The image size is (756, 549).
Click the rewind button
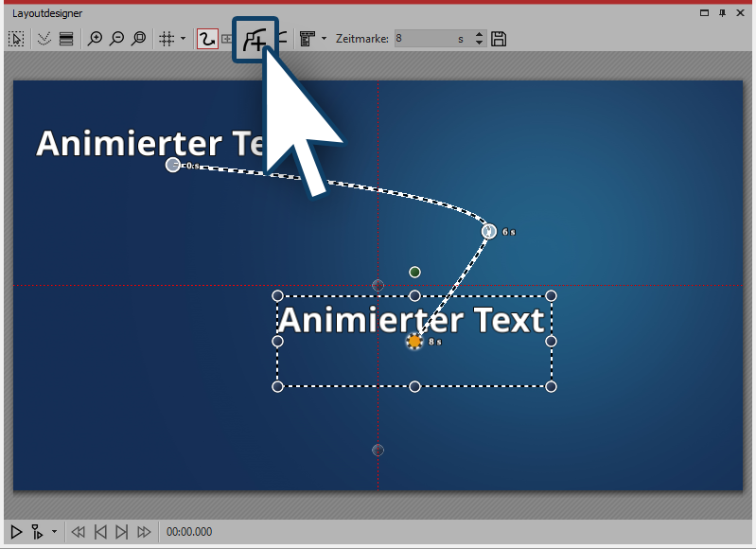pyautogui.click(x=79, y=532)
